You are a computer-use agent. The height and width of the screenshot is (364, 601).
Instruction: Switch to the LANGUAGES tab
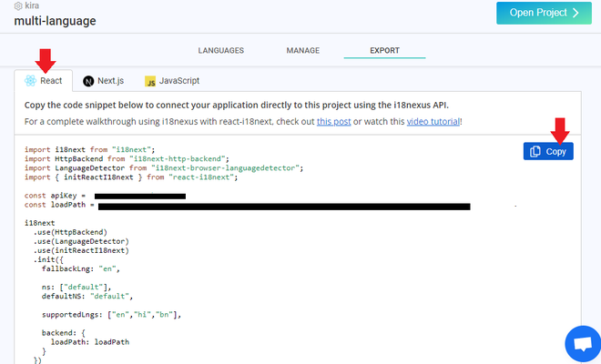tap(220, 51)
